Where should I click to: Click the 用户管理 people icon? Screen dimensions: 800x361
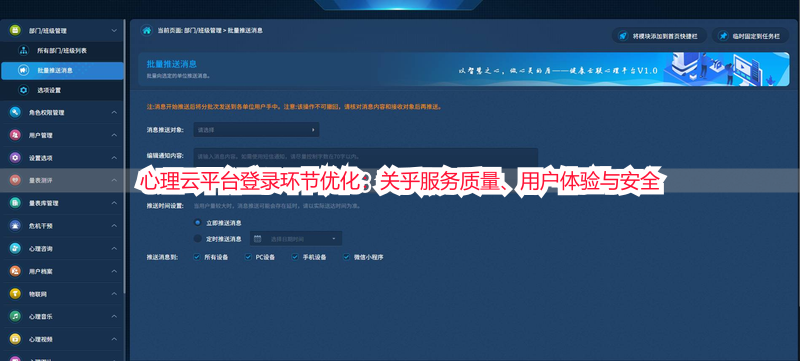15,135
